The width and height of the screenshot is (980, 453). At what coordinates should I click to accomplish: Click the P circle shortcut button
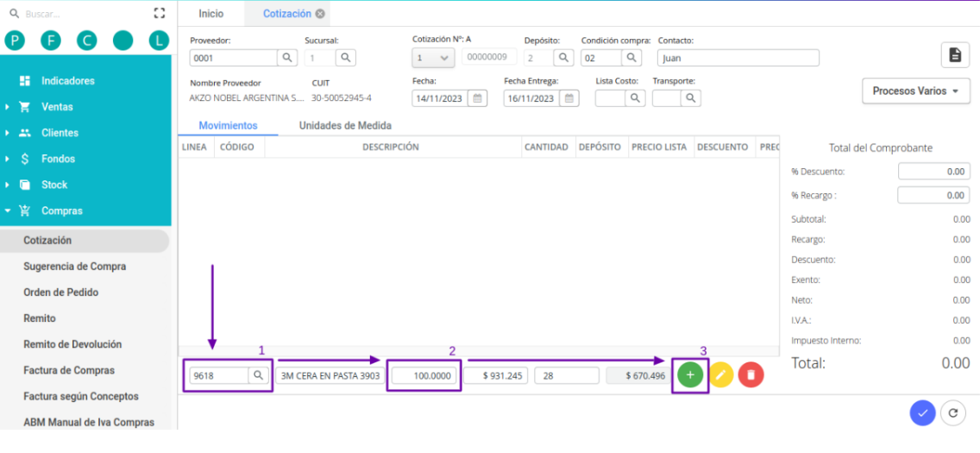click(x=15, y=41)
